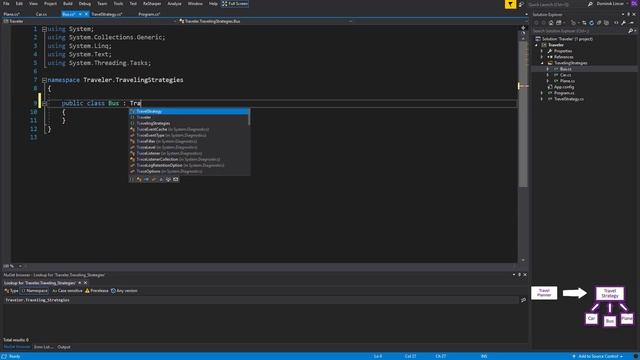This screenshot has width=640, height=360.
Task: Expand the Car.cs file node
Action: pos(547,75)
